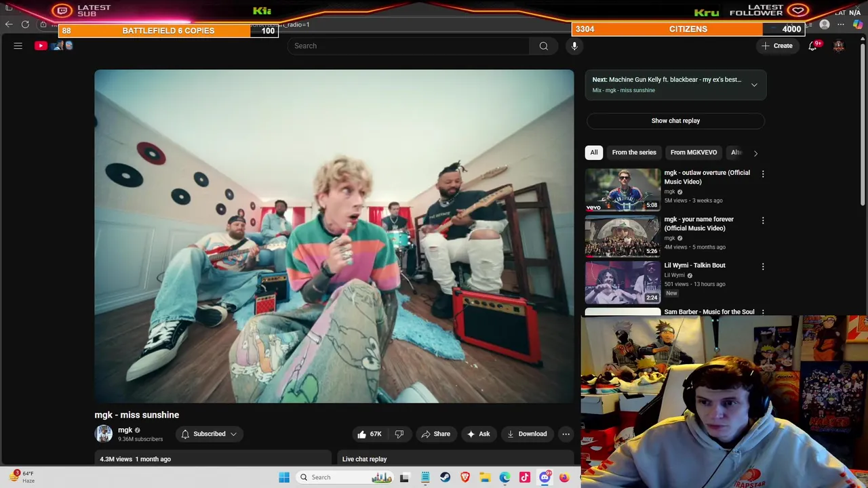Open the mgk channel name link
Viewport: 868px width, 488px height.
[x=125, y=430]
